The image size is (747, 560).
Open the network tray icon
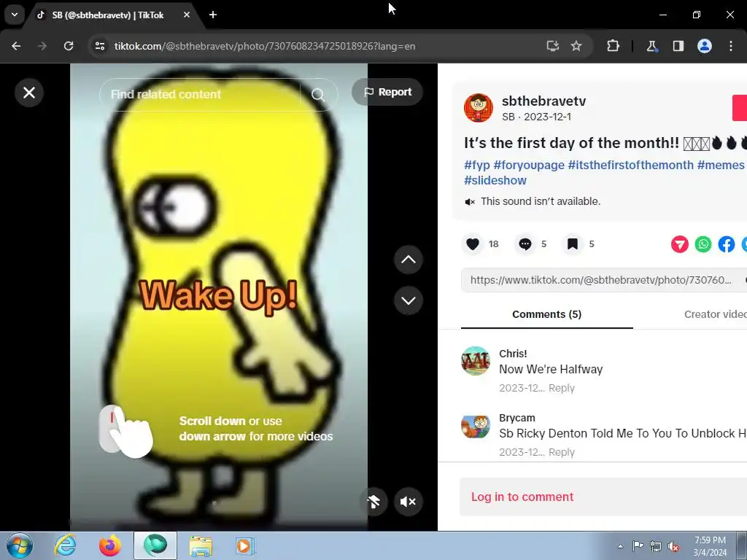point(656,547)
